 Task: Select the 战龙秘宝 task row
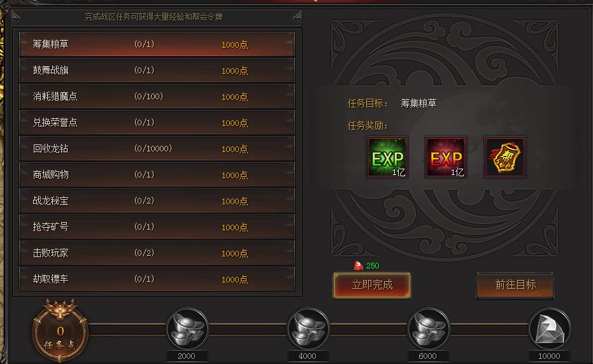click(157, 200)
